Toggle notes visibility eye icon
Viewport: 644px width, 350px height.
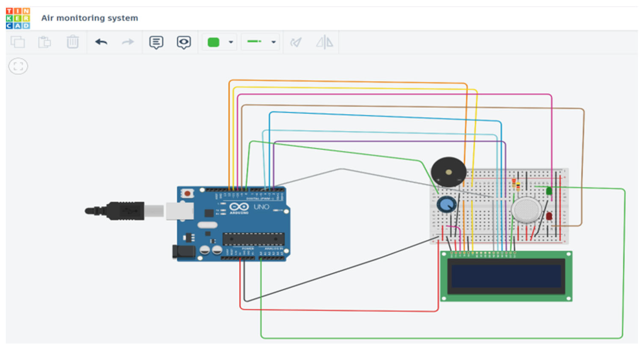[184, 42]
